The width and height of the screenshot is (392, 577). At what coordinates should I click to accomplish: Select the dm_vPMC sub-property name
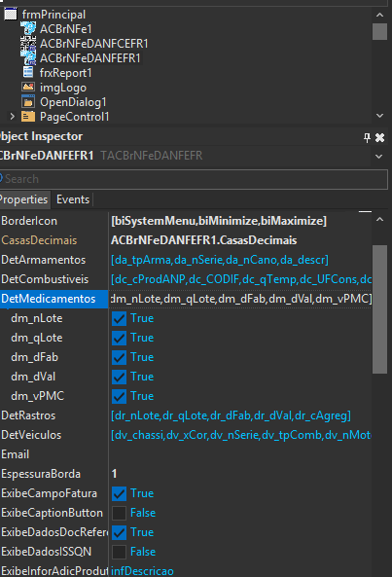pos(38,396)
